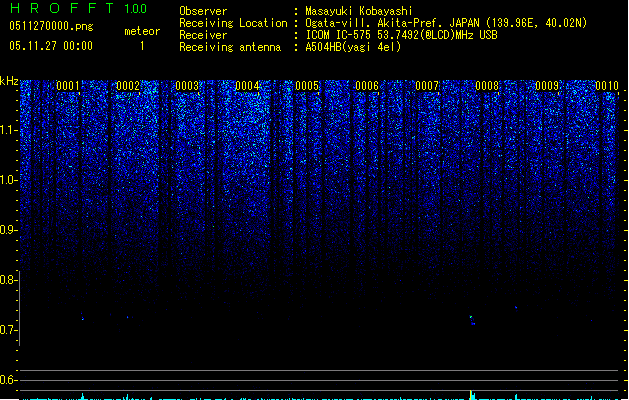Click the 0.6 kHz axis tick label
Viewport: 629px width, 400px height.
8,380
